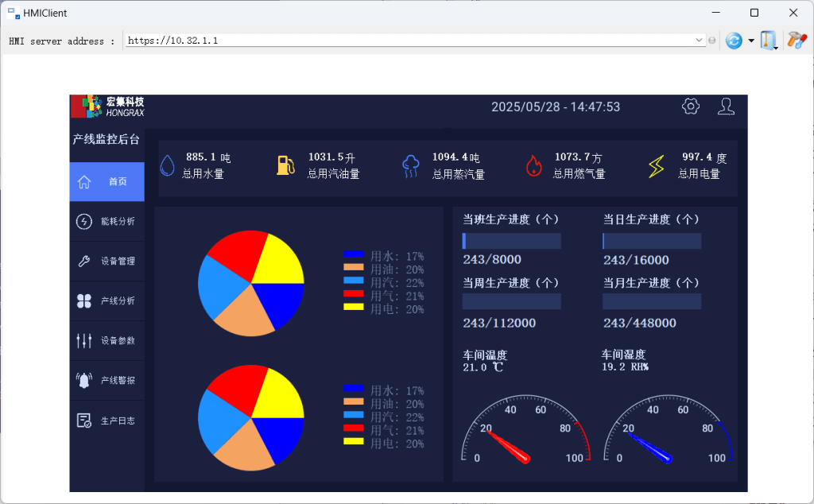Go to 设备管理 device management
The width and height of the screenshot is (814, 504).
[107, 262]
